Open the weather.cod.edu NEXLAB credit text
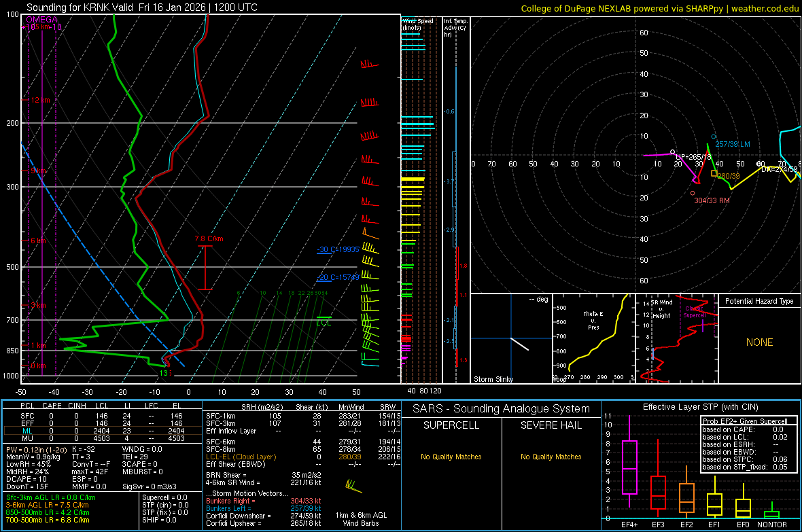This screenshot has height=532, width=802. point(660,8)
